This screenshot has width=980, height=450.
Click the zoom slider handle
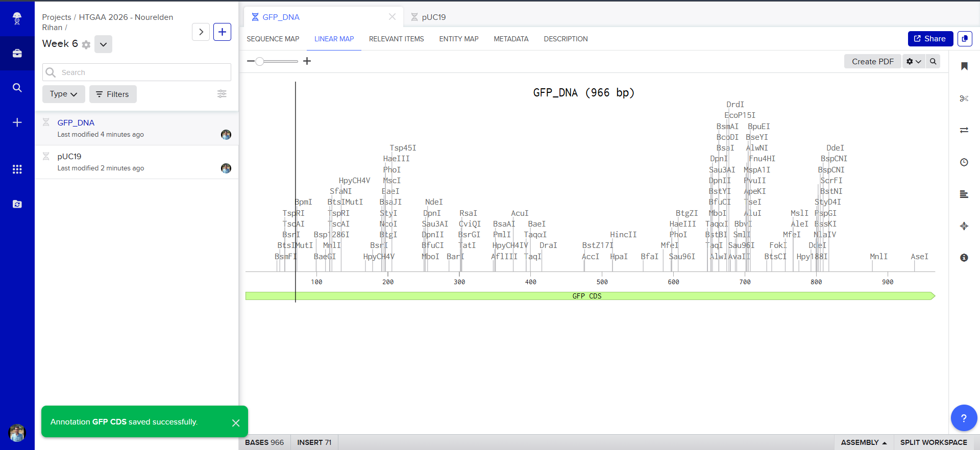(x=260, y=61)
